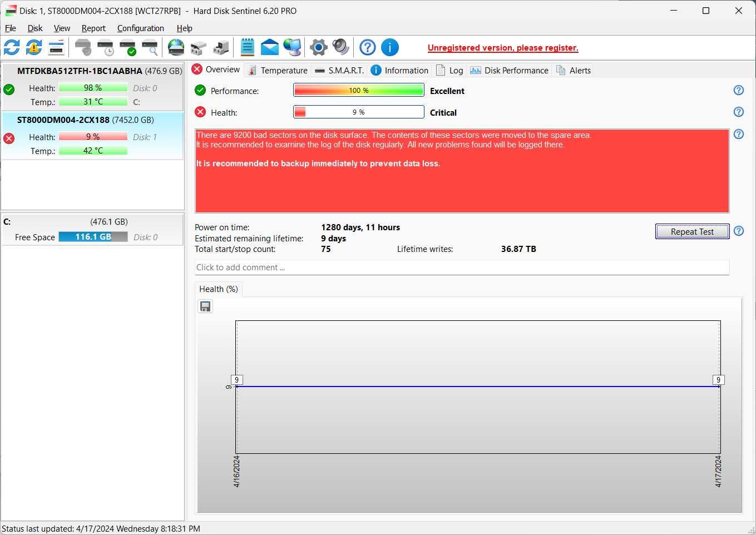Click the question mark help toolbar icon
The width and height of the screenshot is (756, 535).
pos(368,47)
